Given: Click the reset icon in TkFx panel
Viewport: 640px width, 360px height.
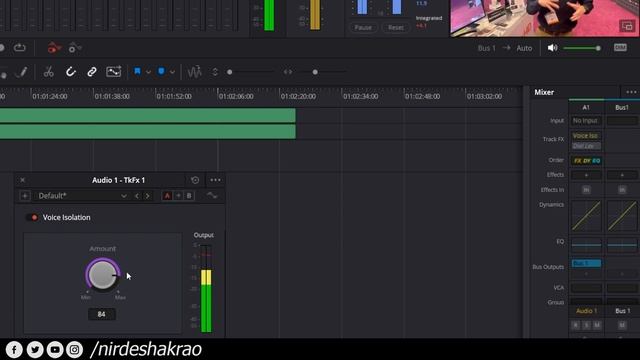Looking at the screenshot, I should [195, 180].
